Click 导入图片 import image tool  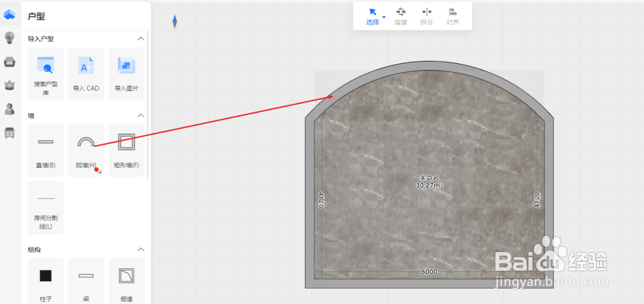click(126, 74)
